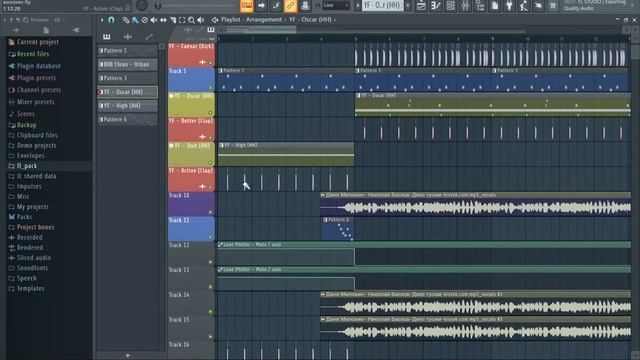This screenshot has height=360, width=640.
Task: Toggle the playlist snap magnet icon
Action: (111, 20)
